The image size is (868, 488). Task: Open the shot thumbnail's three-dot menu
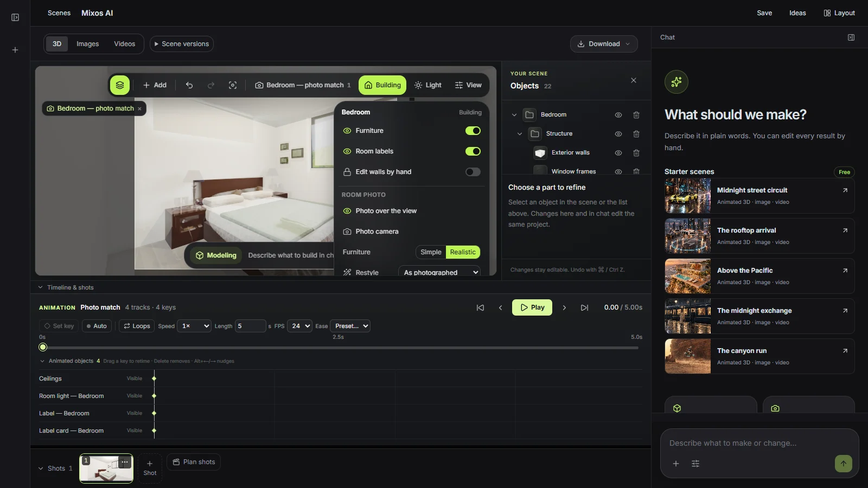coord(125,461)
